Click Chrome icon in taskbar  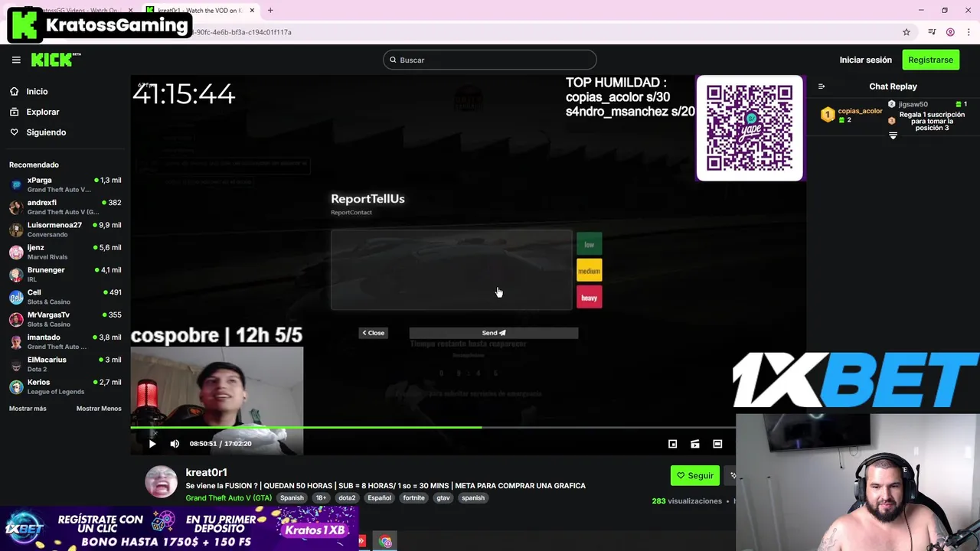click(x=385, y=542)
